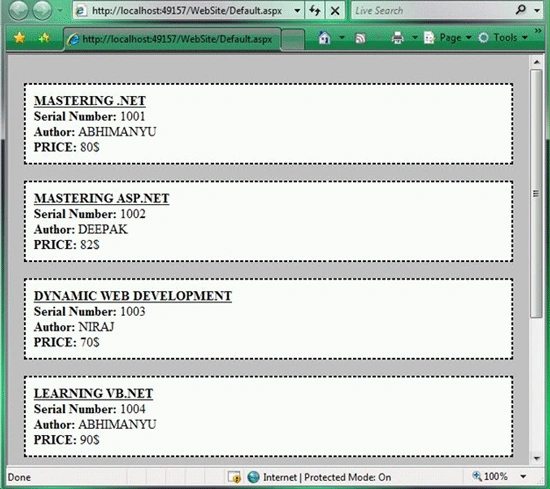This screenshot has height=489, width=550.
Task: Click Author DEEPAK text
Action: coord(81,229)
